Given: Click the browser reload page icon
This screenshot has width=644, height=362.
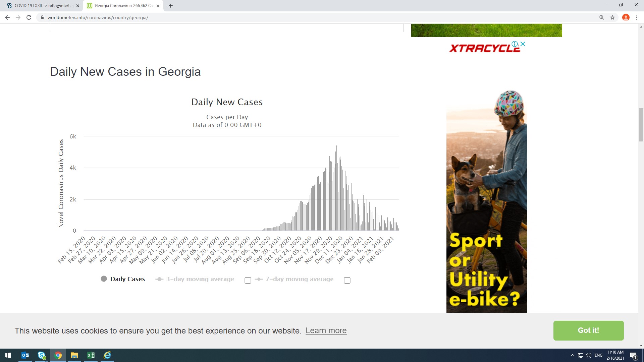Looking at the screenshot, I should (x=29, y=17).
